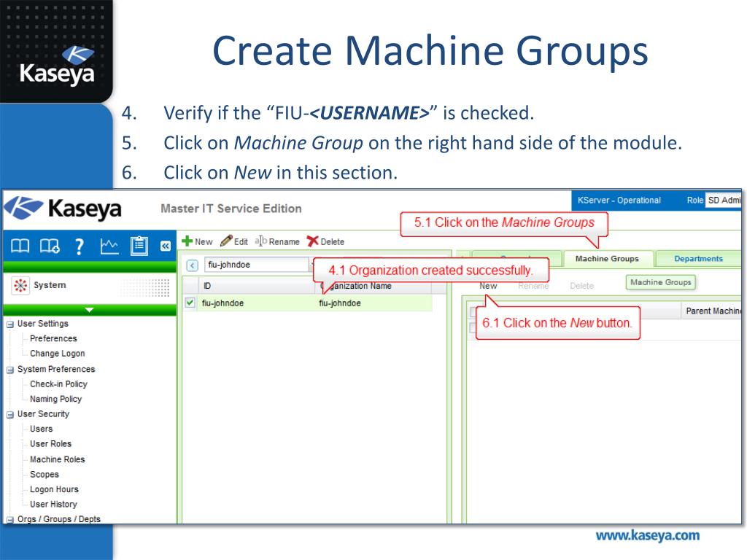Open Scopes in the tree
Screen dimensions: 747x560
[44, 474]
